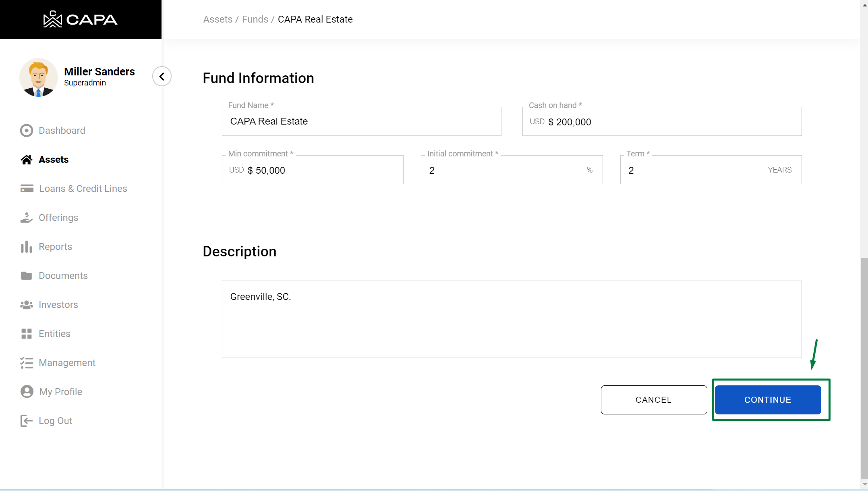Collapse the sidebar with chevron button
Image resolution: width=868 pixels, height=491 pixels.
[162, 76]
